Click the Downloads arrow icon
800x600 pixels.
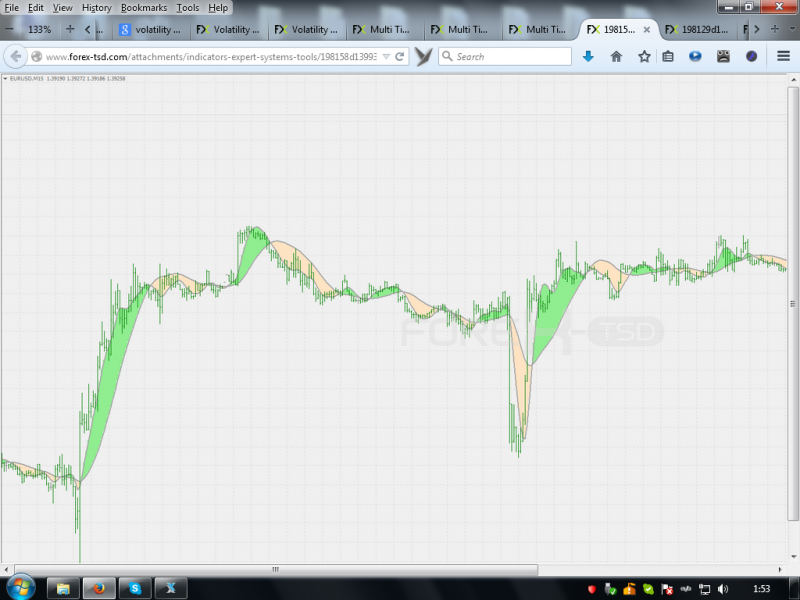[588, 56]
